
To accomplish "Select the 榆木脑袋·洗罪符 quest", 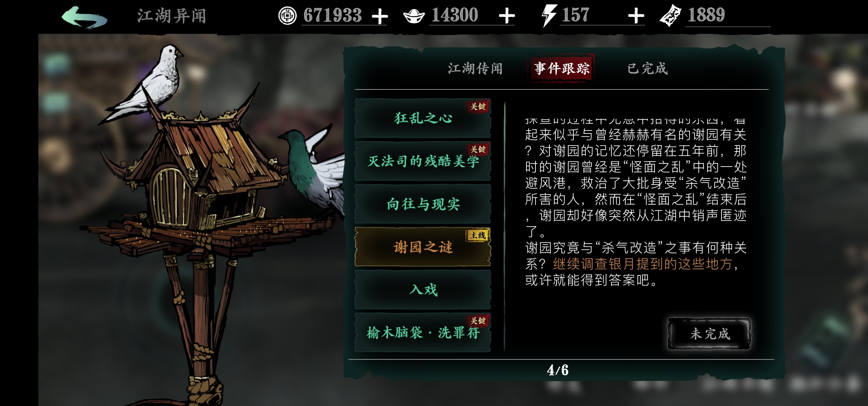I will (x=423, y=333).
